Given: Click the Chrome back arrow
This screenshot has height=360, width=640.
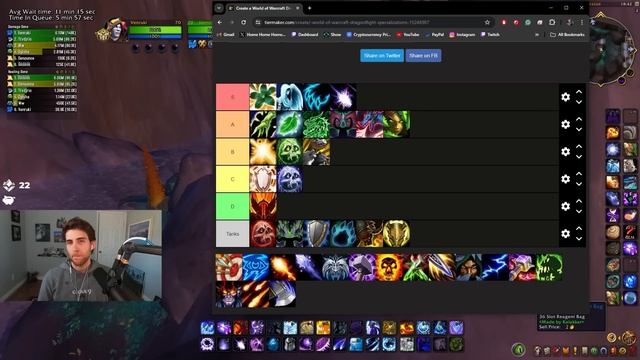Looking at the screenshot, I should [220, 22].
